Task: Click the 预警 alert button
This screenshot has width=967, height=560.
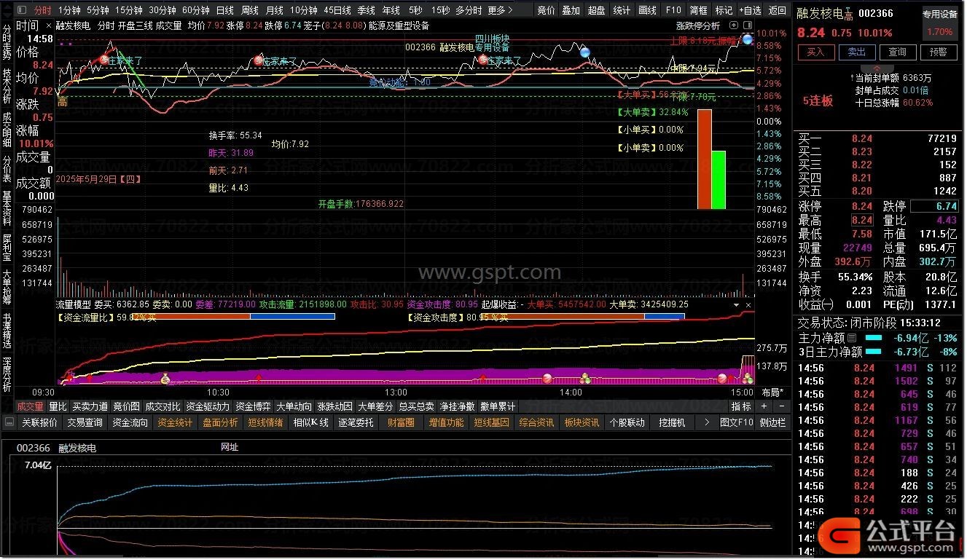Action: [938, 52]
